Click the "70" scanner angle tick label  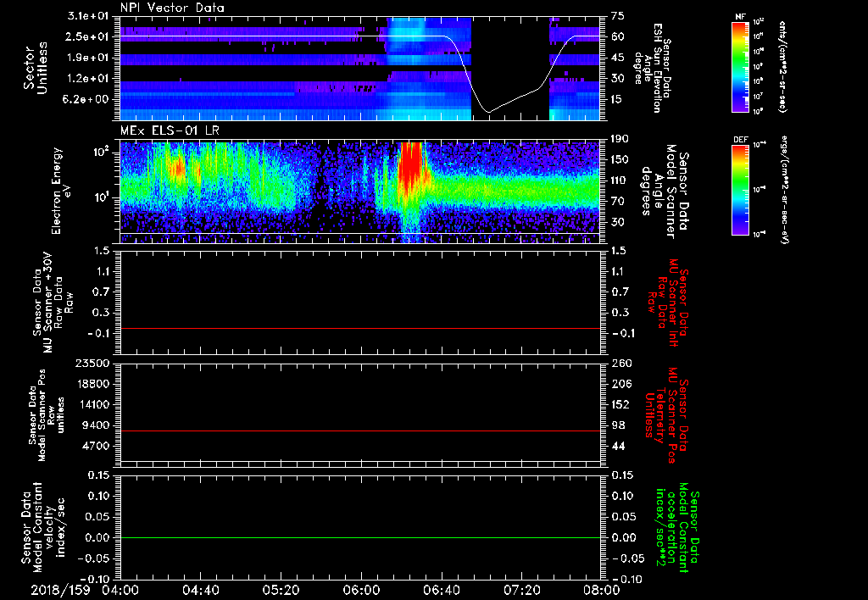(618, 202)
